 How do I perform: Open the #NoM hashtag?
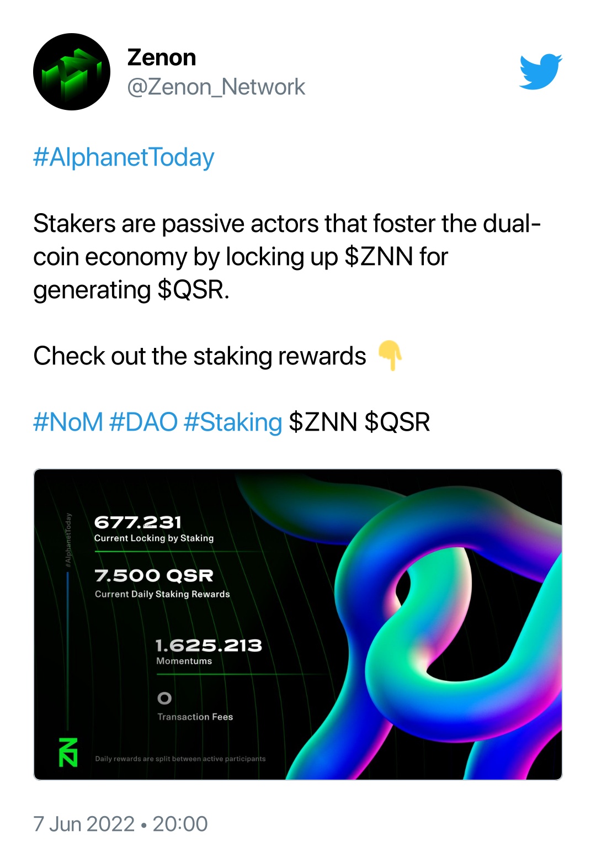tap(68, 422)
